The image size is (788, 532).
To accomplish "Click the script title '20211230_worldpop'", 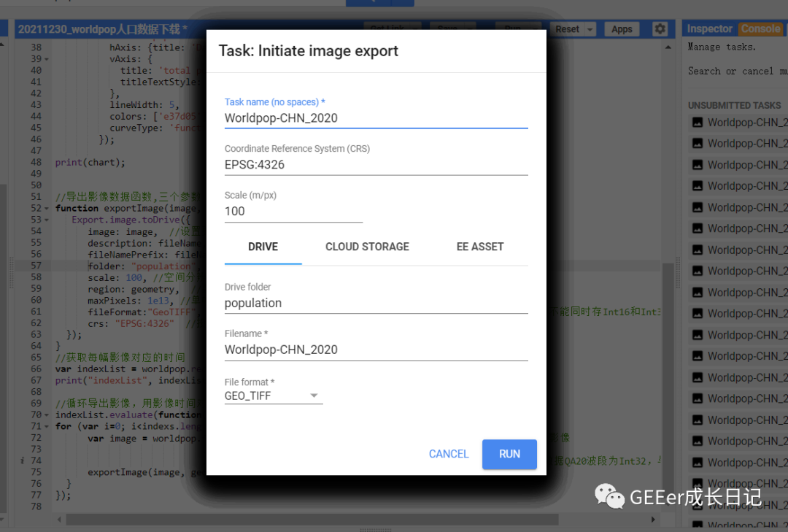I will point(66,29).
